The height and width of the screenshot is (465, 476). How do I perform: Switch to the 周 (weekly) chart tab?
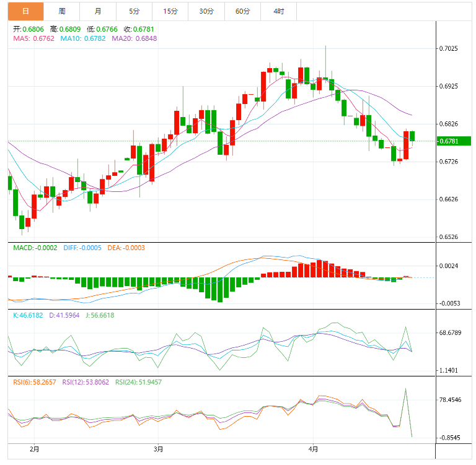[x=61, y=12]
